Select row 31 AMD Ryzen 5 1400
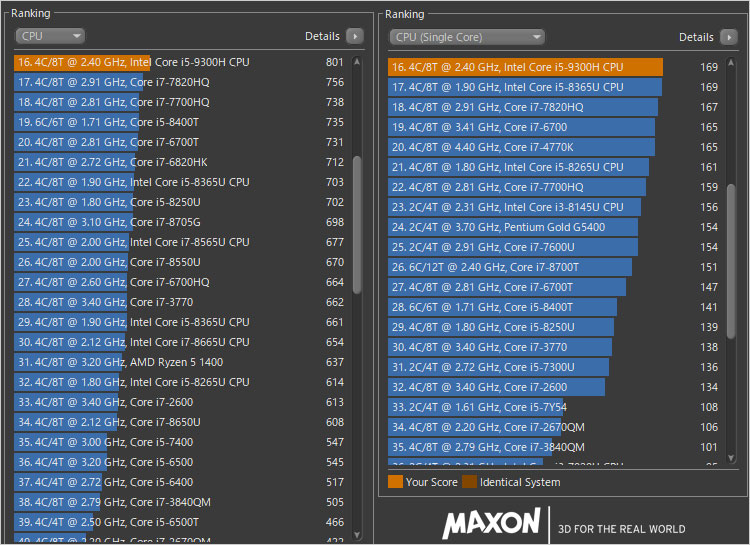750x545 pixels. pyautogui.click(x=180, y=362)
